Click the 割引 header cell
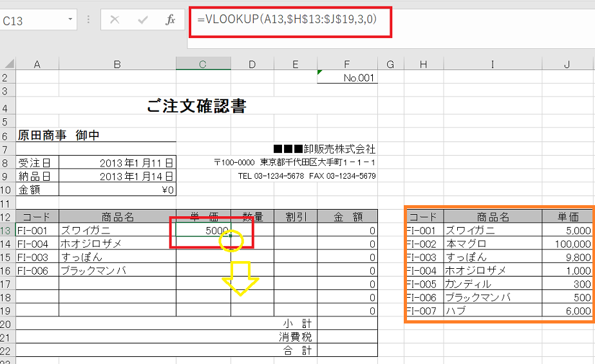The image size is (595, 364). pyautogui.click(x=295, y=217)
